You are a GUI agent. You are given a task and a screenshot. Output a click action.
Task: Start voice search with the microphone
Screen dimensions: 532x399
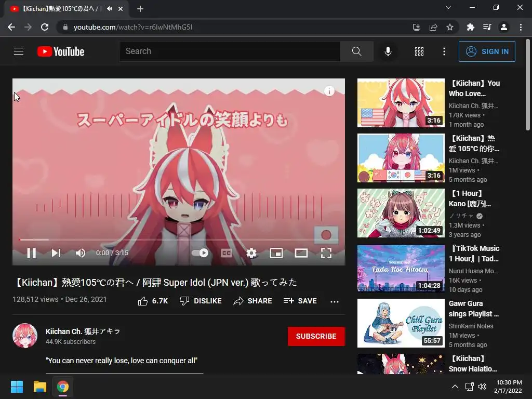[388, 51]
